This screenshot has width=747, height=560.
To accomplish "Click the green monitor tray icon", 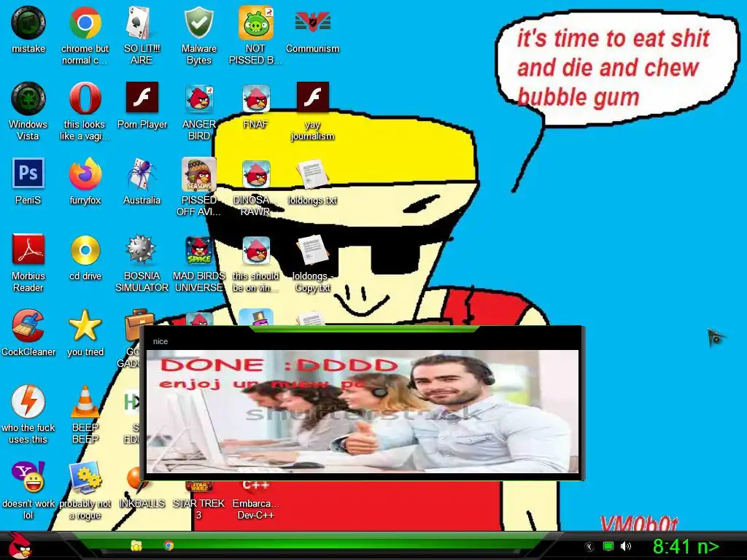I will (x=608, y=546).
